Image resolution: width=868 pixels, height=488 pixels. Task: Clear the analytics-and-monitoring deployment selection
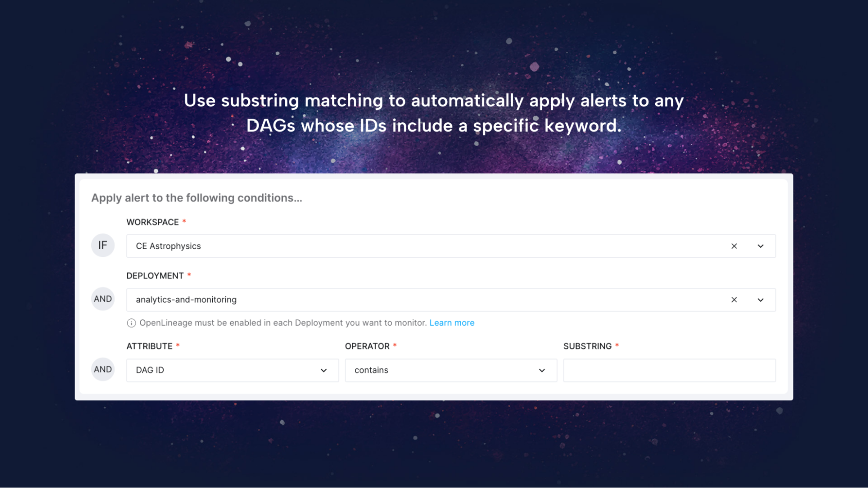tap(734, 300)
